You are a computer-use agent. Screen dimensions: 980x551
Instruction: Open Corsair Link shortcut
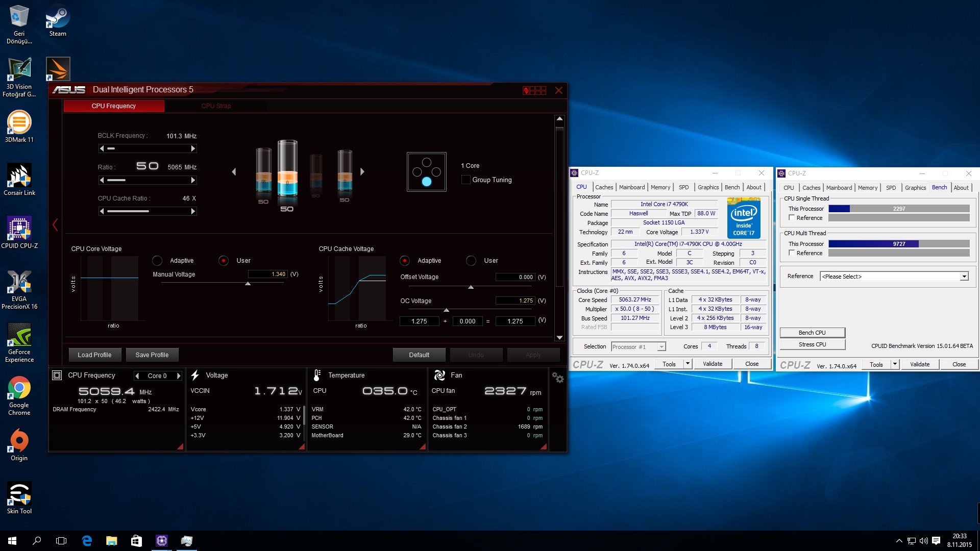(19, 180)
